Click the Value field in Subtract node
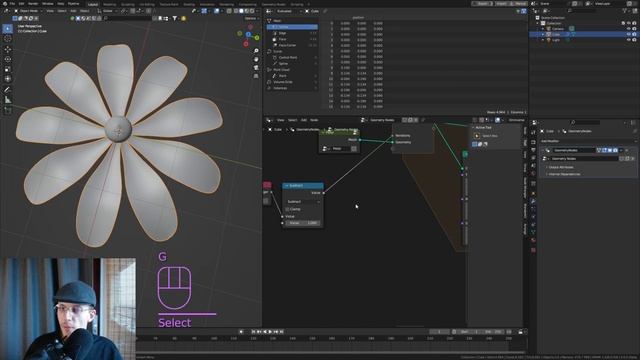The width and height of the screenshot is (640, 360). 302,223
